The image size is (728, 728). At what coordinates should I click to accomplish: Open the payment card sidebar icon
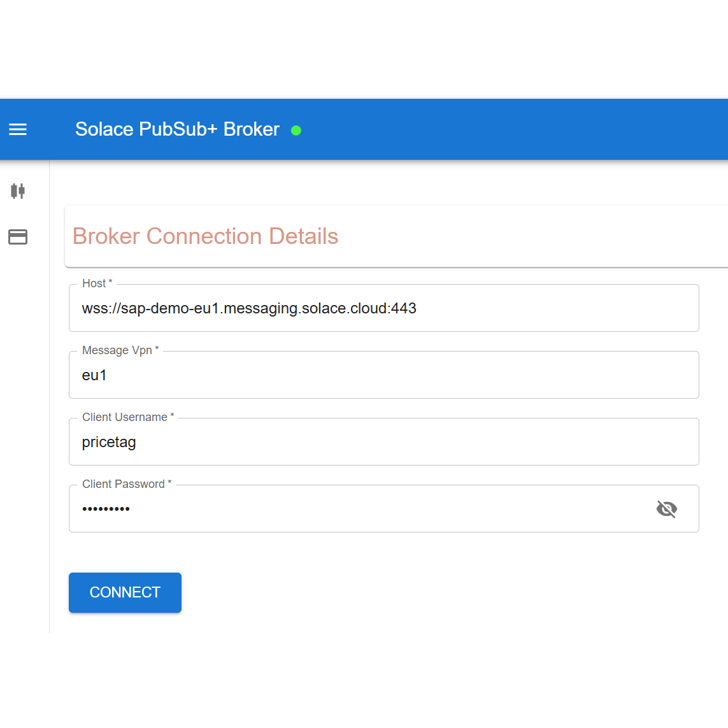18,237
